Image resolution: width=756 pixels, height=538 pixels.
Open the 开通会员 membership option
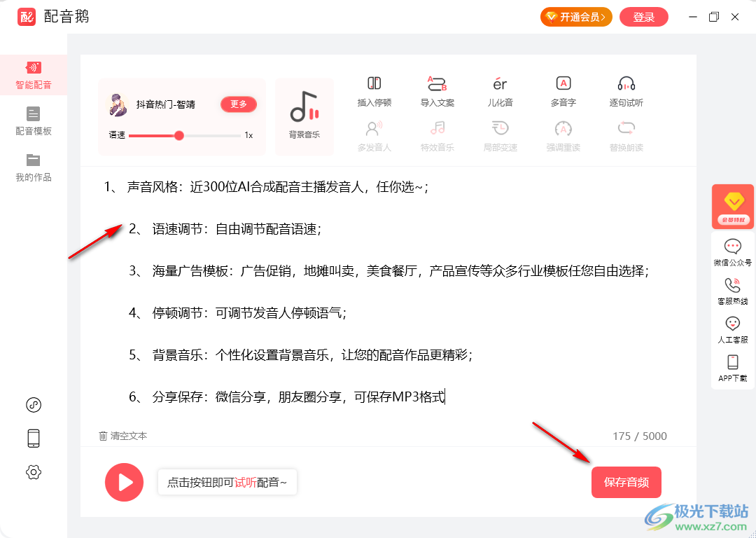(575, 18)
